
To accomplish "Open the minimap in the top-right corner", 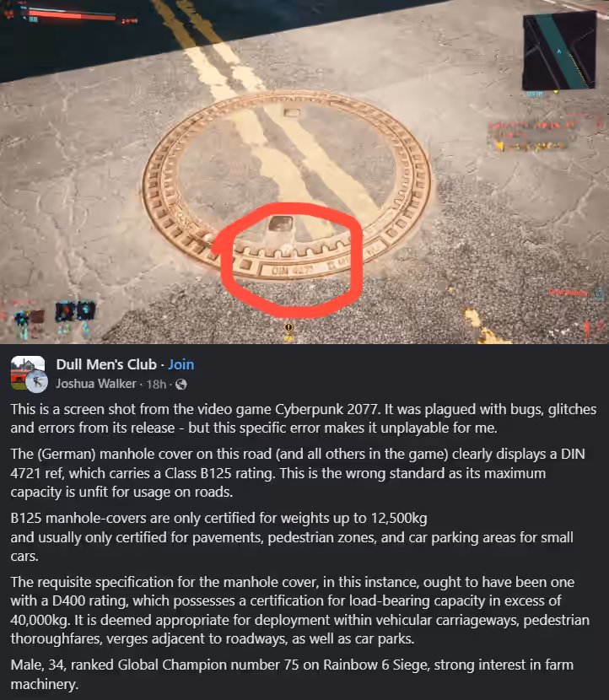I will point(559,51).
